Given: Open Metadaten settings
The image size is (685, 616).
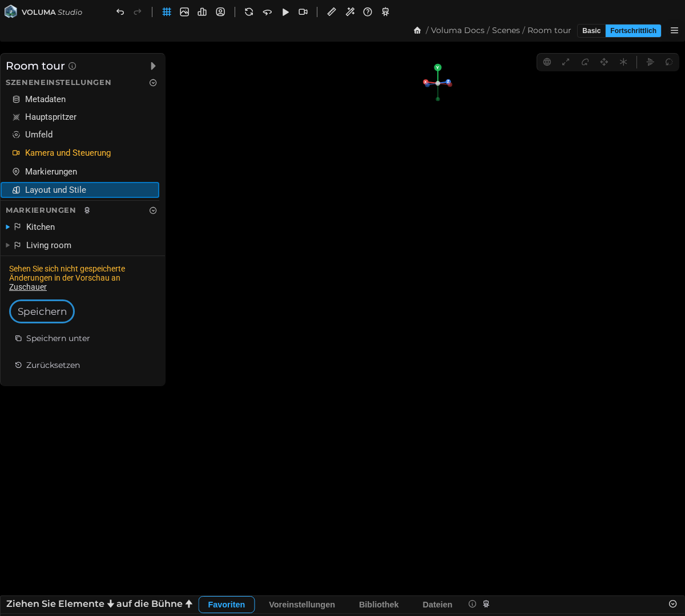Looking at the screenshot, I should pos(80,99).
